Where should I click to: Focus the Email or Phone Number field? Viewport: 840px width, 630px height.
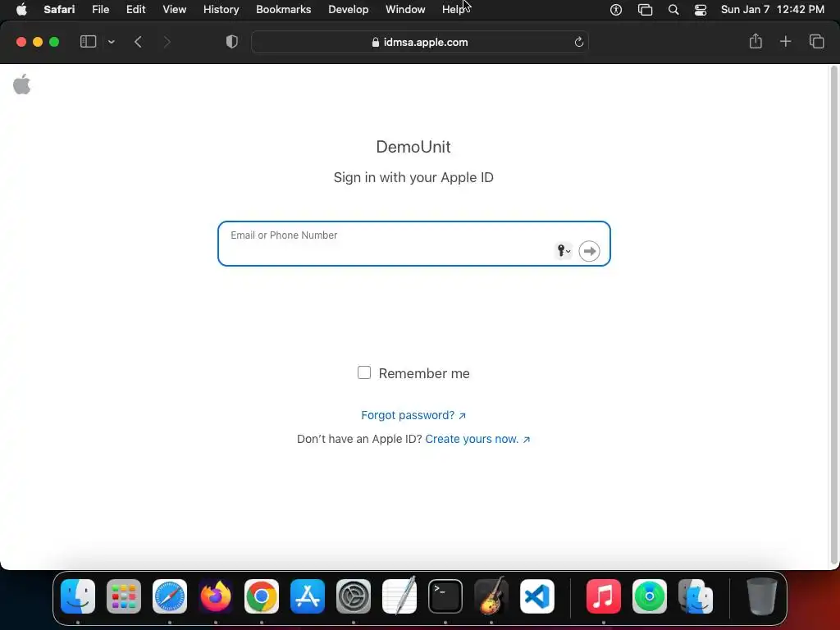click(413, 244)
